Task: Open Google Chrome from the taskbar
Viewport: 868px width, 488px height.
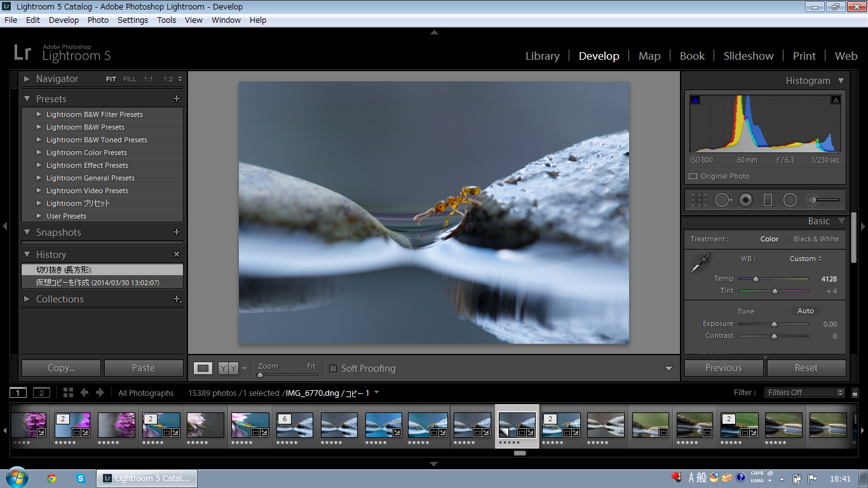Action: coord(51,478)
